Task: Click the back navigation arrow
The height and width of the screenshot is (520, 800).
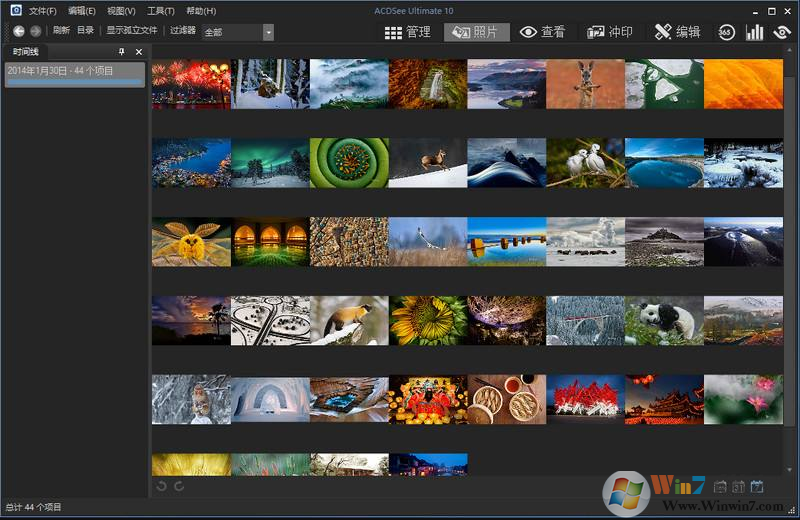Action: [x=19, y=31]
